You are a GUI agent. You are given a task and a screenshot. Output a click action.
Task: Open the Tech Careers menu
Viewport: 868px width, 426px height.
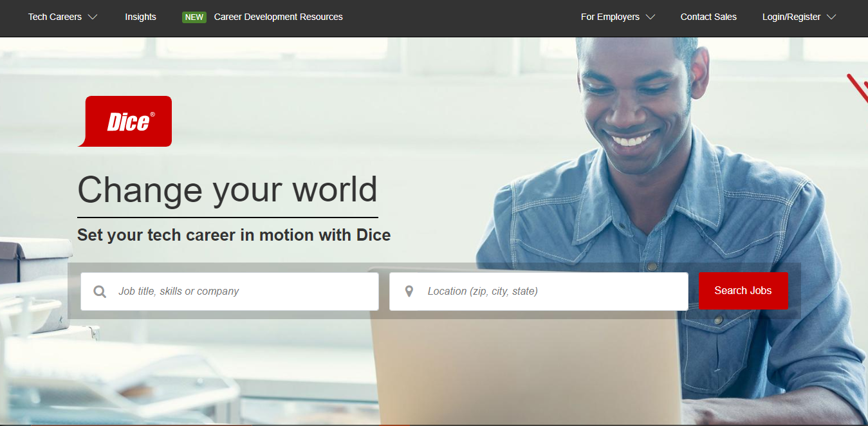pyautogui.click(x=55, y=17)
